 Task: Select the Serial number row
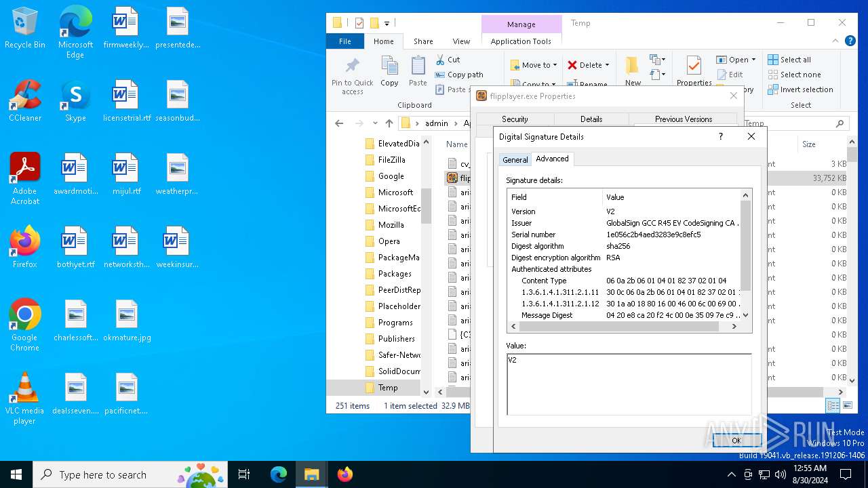[x=625, y=235]
